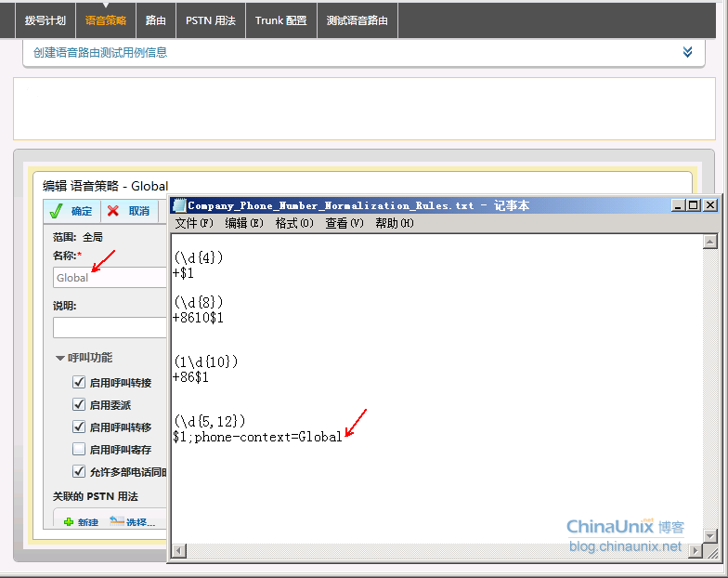Click the 选择 icon under PSTN 用法
Screen dimensions: 728x578
pos(117,521)
